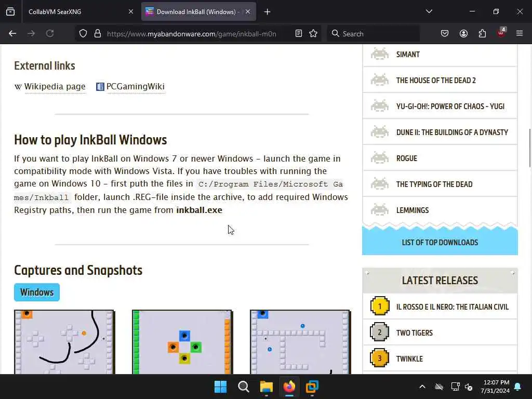
Task: Open TWINKLE release
Action: pyautogui.click(x=409, y=358)
